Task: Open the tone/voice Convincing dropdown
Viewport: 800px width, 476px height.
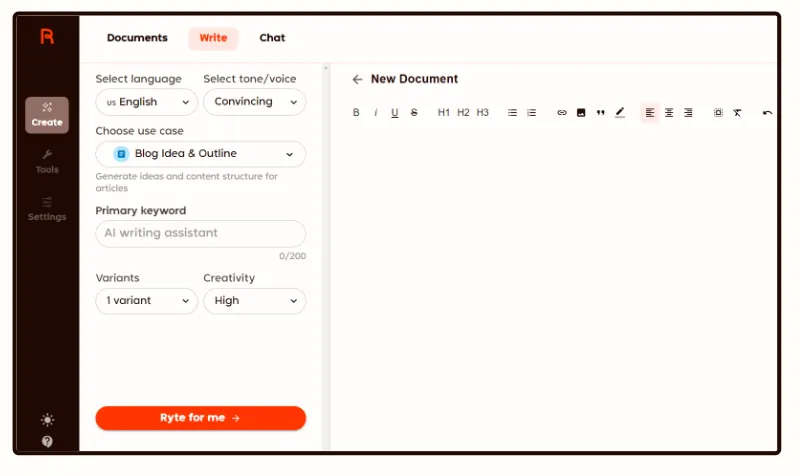Action: [x=255, y=102]
